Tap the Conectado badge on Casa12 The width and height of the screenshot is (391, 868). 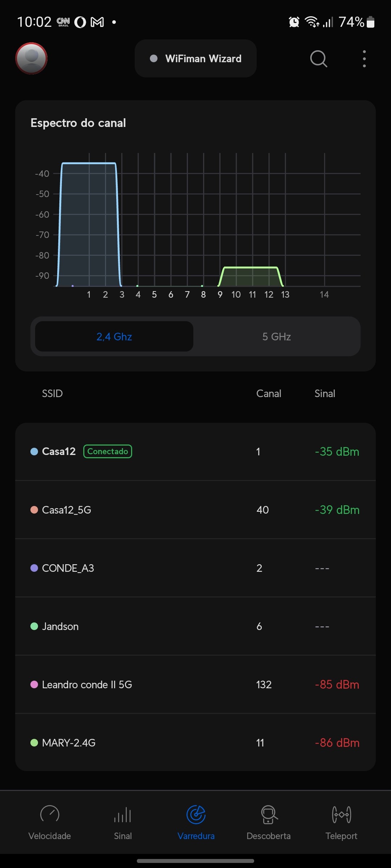[x=108, y=451]
